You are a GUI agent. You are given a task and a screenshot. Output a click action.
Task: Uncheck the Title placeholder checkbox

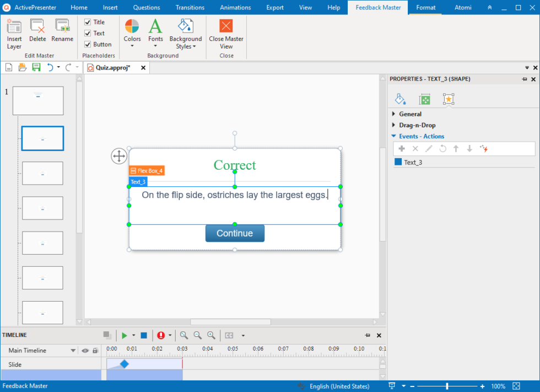pos(87,22)
